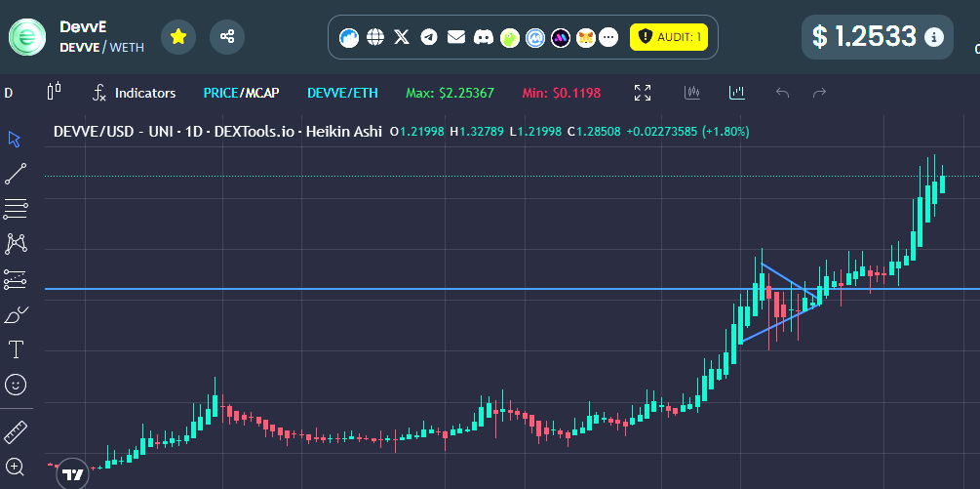The height and width of the screenshot is (489, 980).
Task: Undo the last chart action
Action: (782, 93)
